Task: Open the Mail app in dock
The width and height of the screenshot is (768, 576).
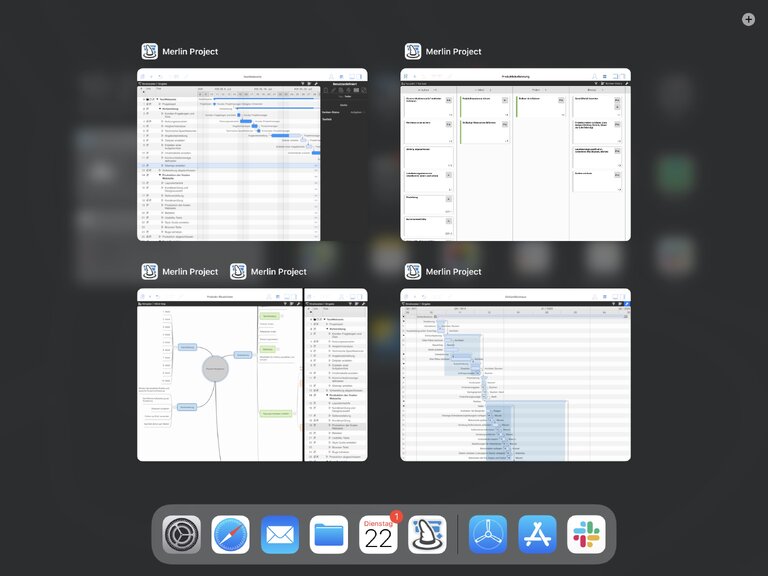Action: click(280, 534)
